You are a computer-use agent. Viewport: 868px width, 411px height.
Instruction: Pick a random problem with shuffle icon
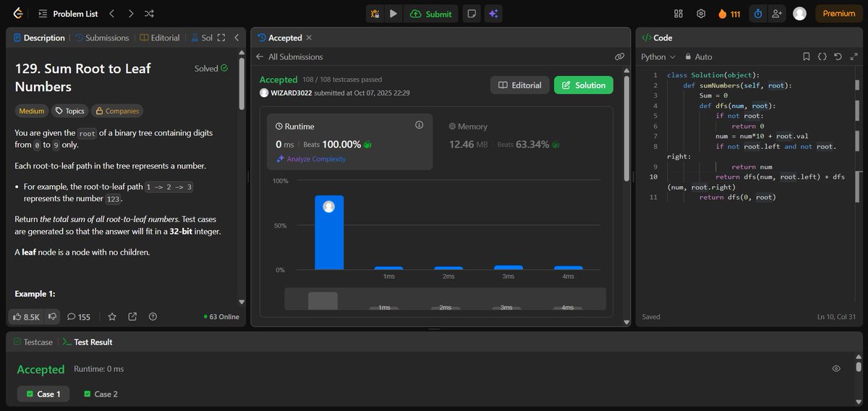click(149, 13)
